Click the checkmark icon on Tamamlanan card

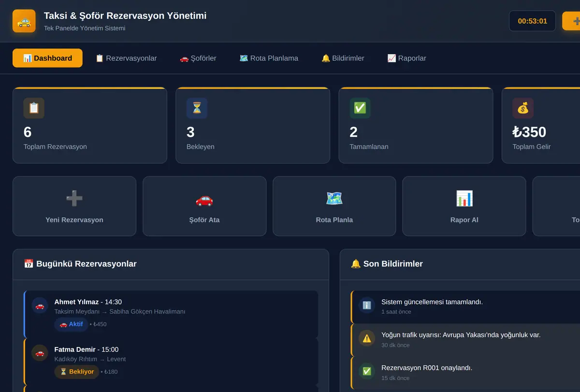click(360, 108)
